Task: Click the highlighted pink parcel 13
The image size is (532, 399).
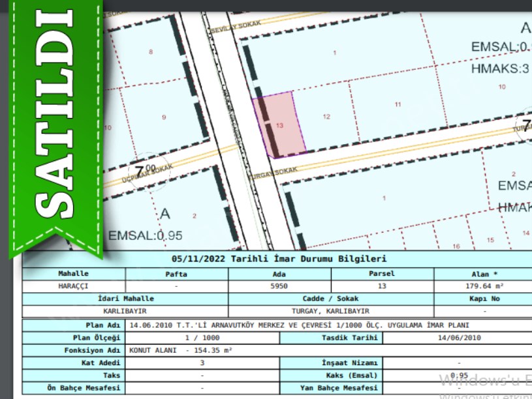Action: pos(281,124)
